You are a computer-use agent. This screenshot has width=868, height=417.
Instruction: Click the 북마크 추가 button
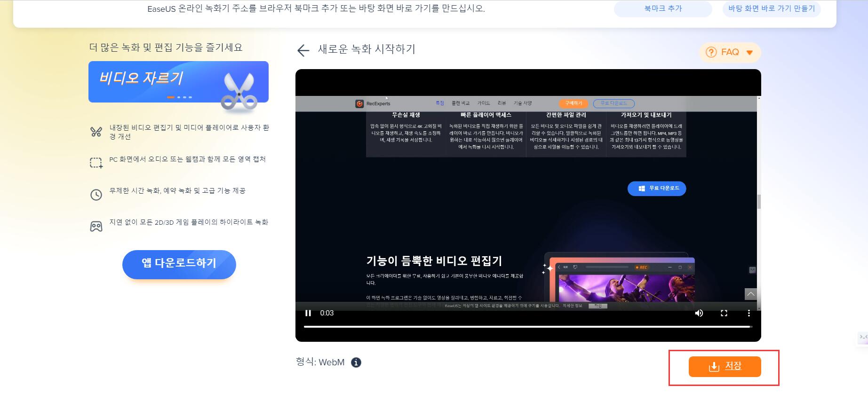click(x=663, y=8)
